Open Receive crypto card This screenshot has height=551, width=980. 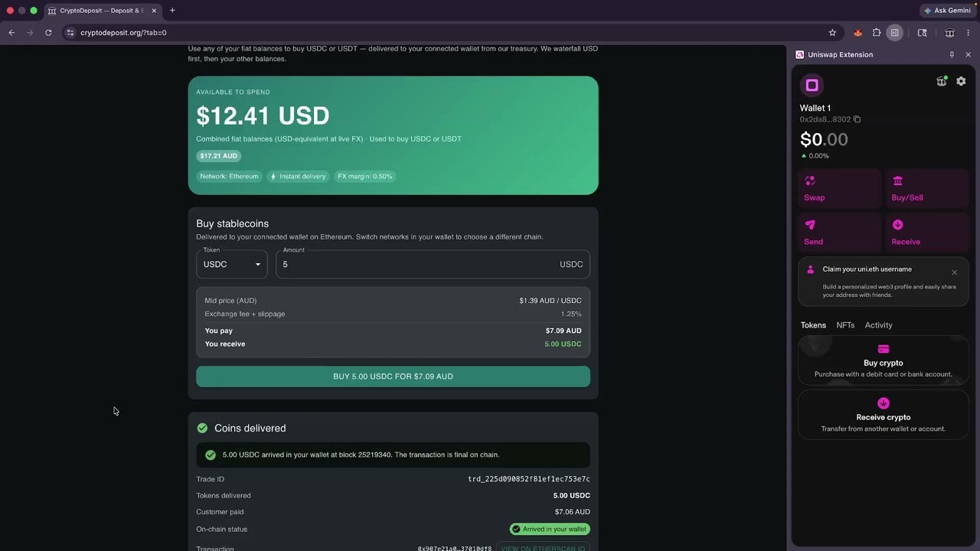pyautogui.click(x=883, y=415)
